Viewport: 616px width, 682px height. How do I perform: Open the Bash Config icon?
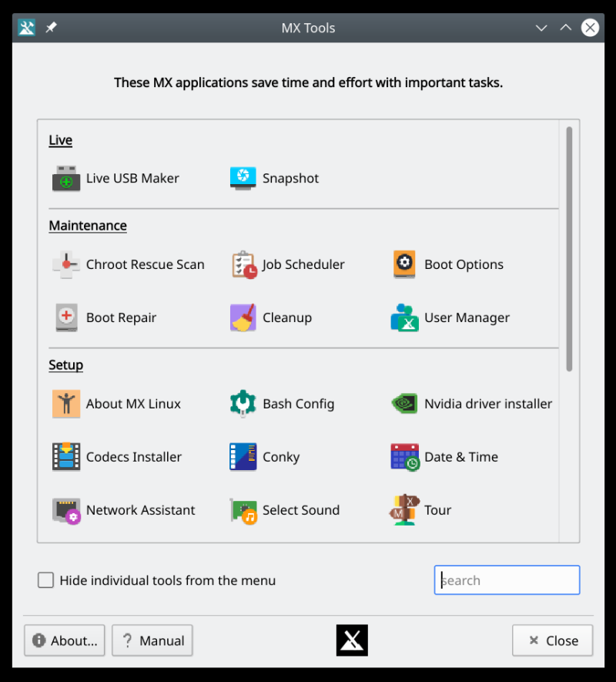pyautogui.click(x=243, y=404)
